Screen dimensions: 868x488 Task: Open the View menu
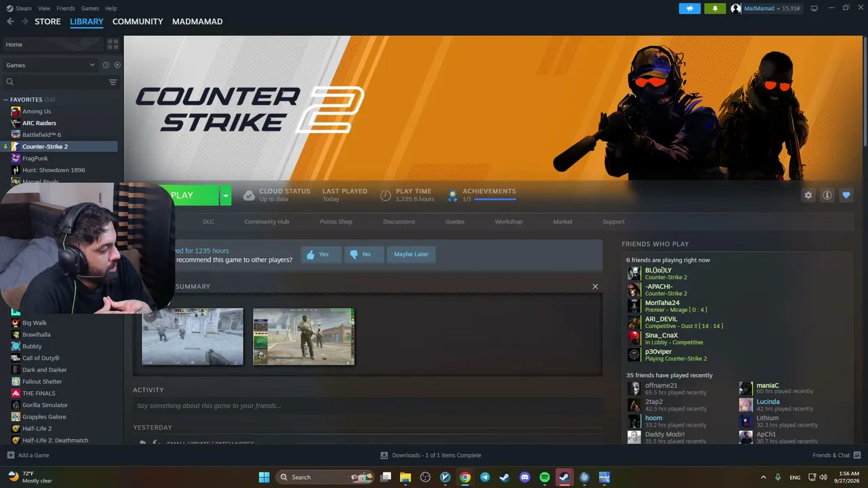(44, 8)
